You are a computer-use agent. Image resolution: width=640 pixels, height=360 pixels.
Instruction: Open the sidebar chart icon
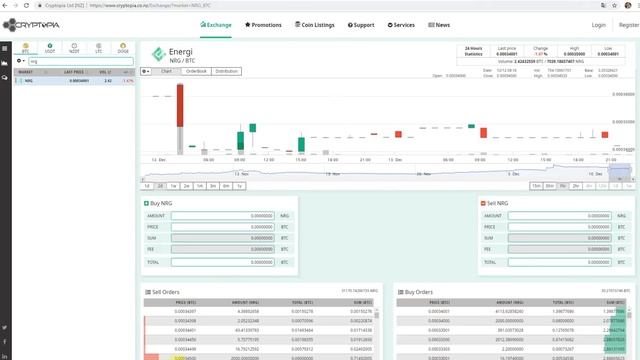pos(4,63)
